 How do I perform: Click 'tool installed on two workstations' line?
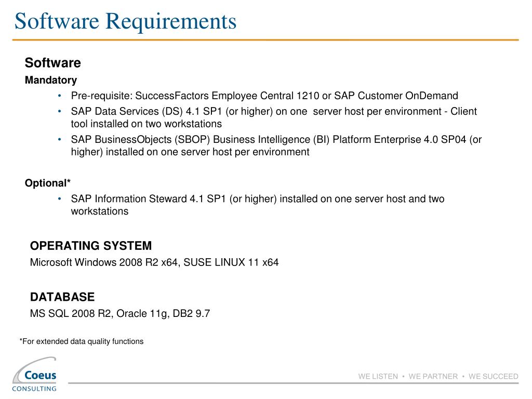pos(146,124)
